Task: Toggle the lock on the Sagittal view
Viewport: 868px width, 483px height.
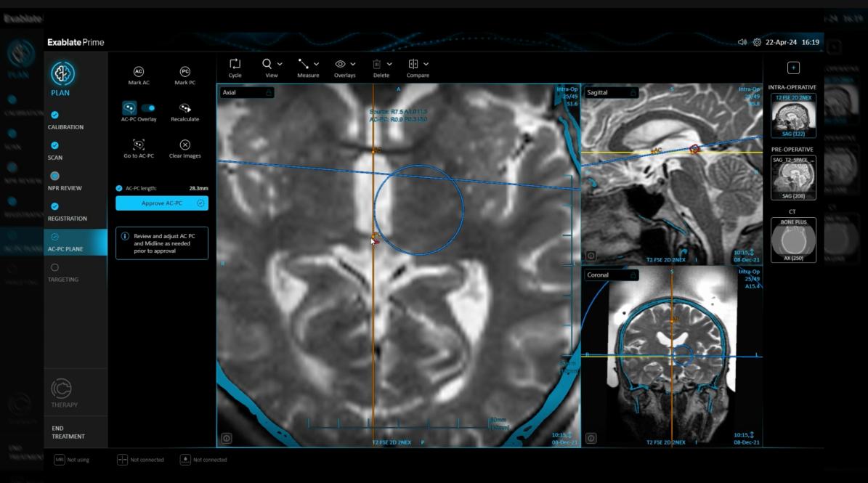Action: coord(632,93)
